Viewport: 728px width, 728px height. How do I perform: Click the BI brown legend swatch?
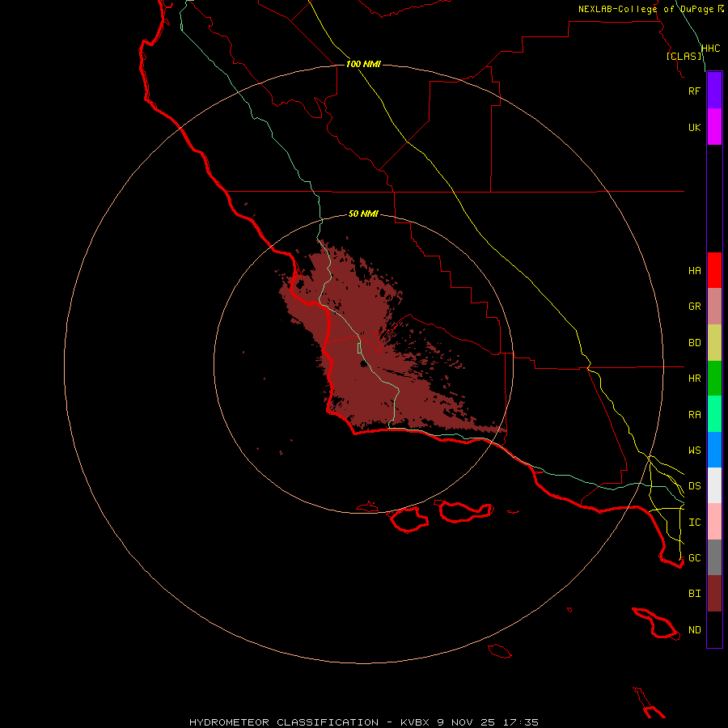[x=714, y=594]
